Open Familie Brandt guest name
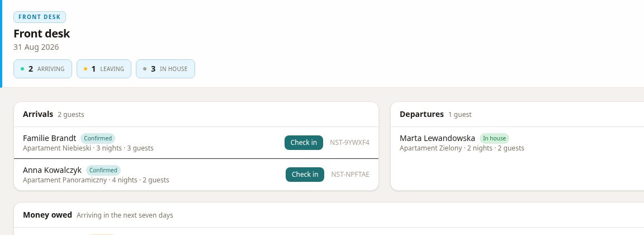This screenshot has width=644, height=235. (x=50, y=138)
